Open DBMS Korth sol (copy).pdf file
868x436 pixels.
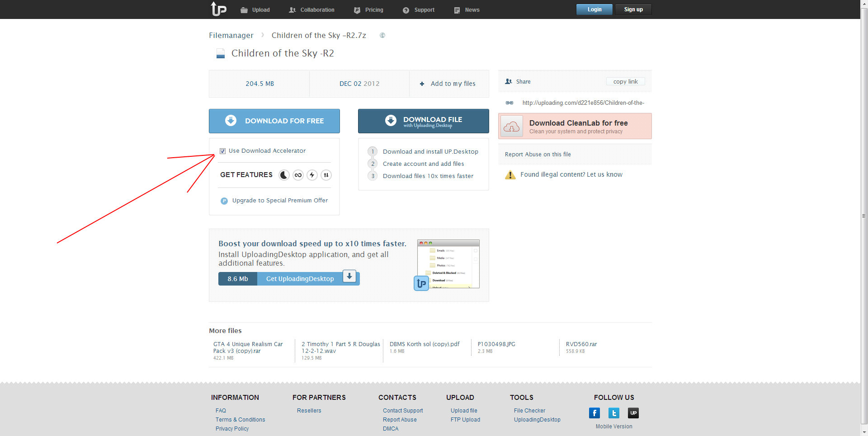point(425,344)
